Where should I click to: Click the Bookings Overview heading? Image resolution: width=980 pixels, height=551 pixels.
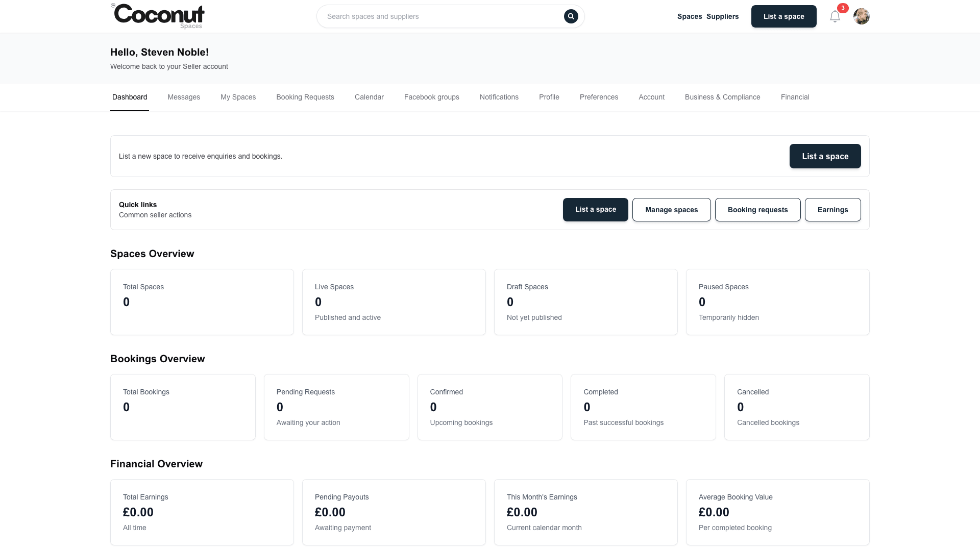(158, 359)
